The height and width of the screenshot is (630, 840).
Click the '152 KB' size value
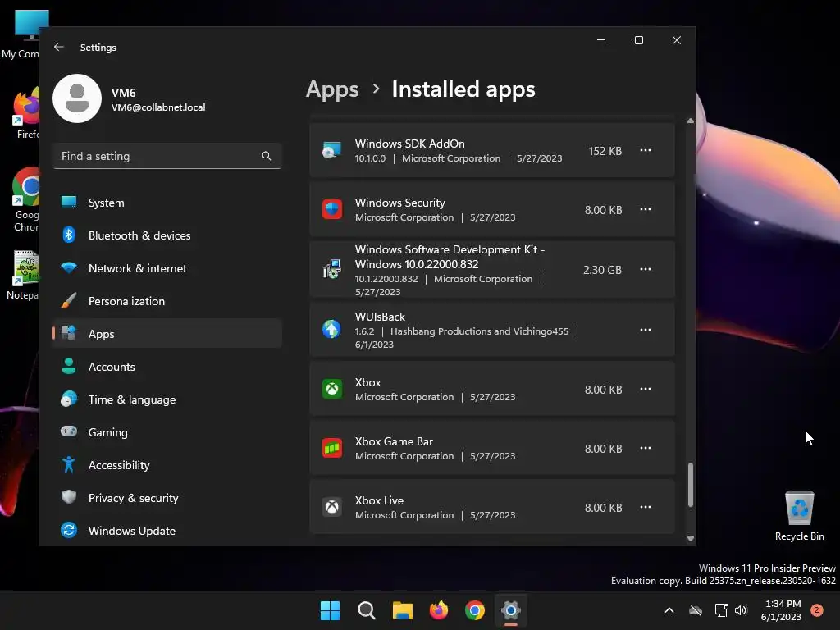pos(605,151)
